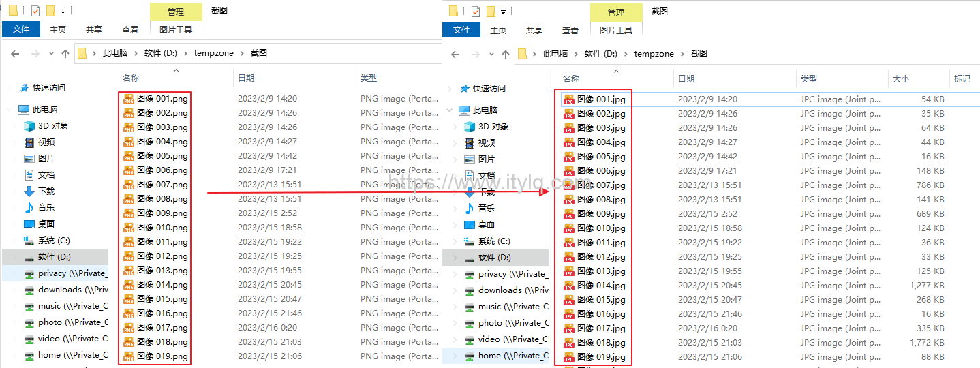Select file name 图像 009.png
Viewport: 980px width, 368px height.
(162, 213)
